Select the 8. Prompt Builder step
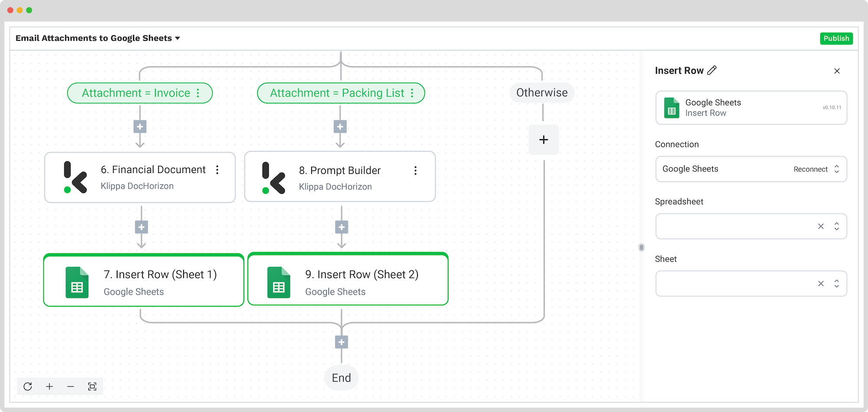 click(x=340, y=177)
